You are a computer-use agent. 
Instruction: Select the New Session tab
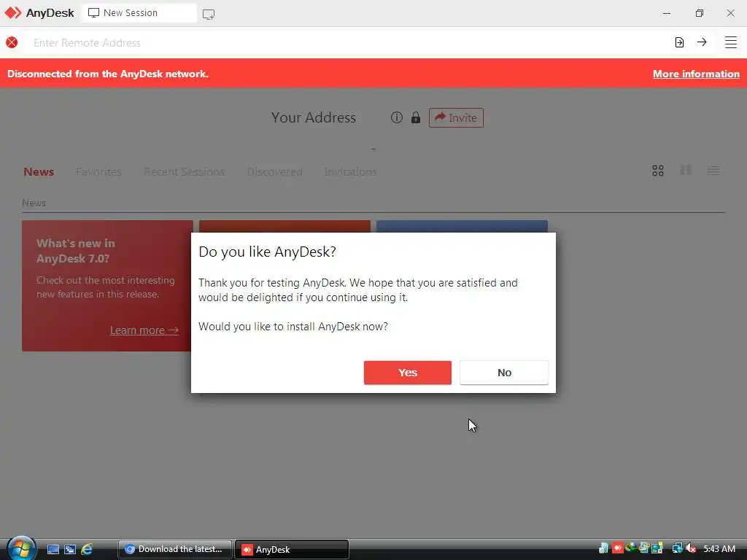coord(139,13)
